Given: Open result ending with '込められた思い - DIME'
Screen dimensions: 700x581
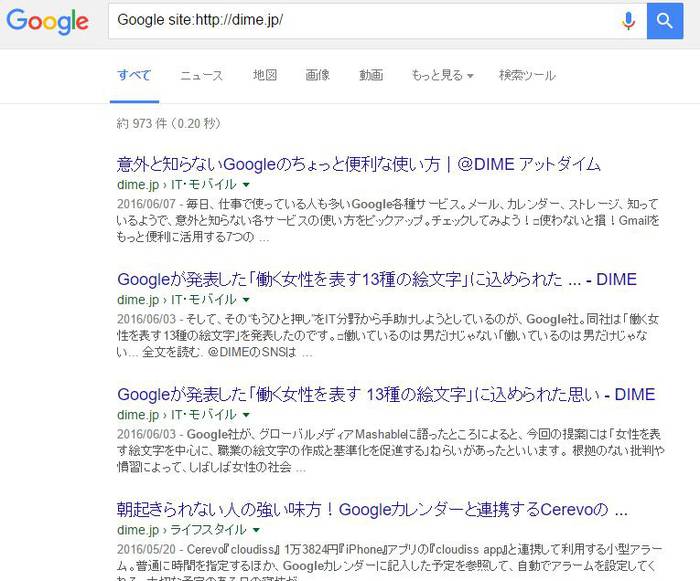Looking at the screenshot, I should click(386, 395).
